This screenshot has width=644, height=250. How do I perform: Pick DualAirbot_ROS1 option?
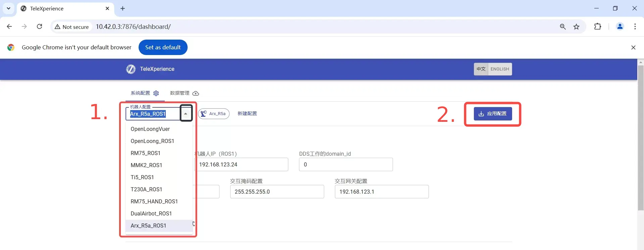tap(151, 214)
